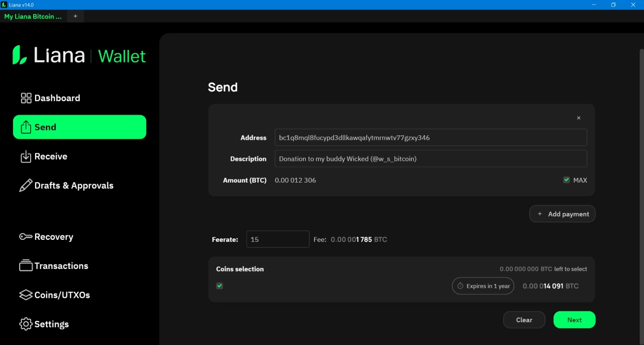The image size is (644, 345).
Task: Click the Add payment button
Action: tap(562, 214)
